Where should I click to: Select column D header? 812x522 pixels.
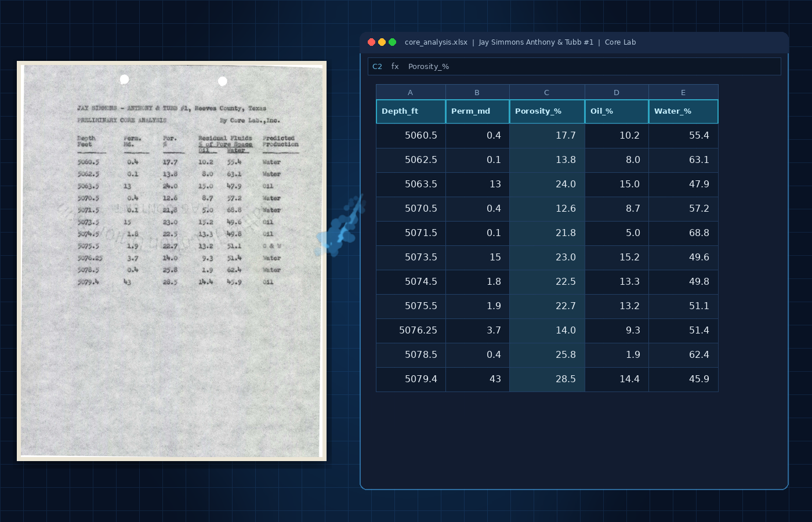point(617,92)
